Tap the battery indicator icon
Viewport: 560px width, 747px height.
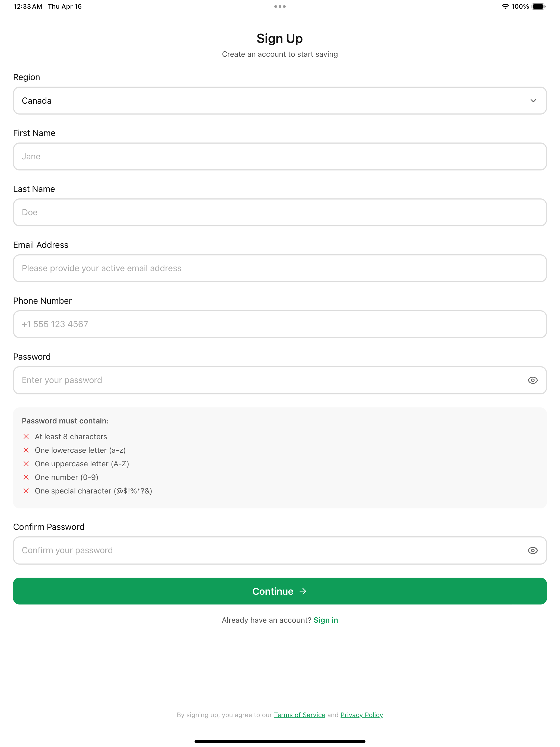coord(539,7)
